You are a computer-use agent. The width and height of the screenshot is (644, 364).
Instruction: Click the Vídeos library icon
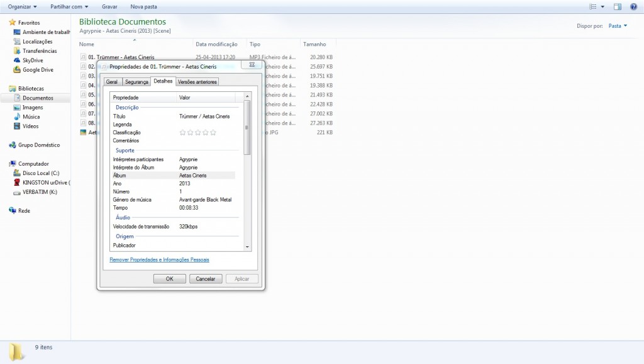(x=17, y=127)
